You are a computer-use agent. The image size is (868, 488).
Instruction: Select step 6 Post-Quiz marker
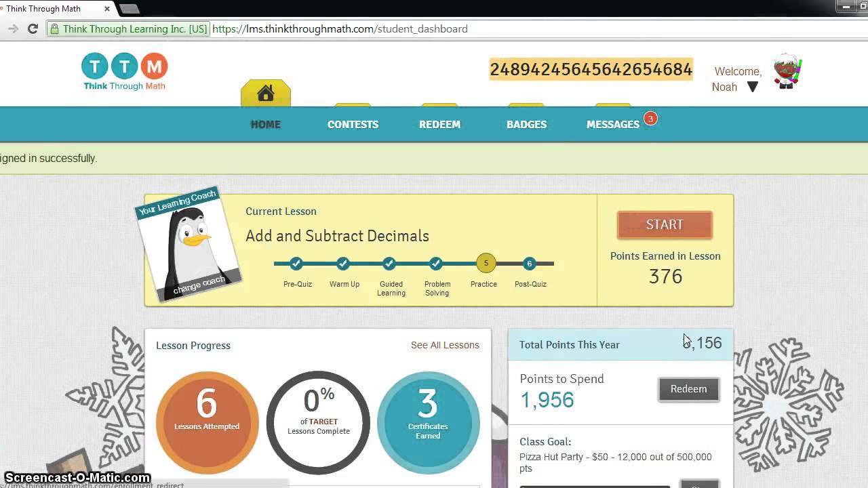[530, 264]
